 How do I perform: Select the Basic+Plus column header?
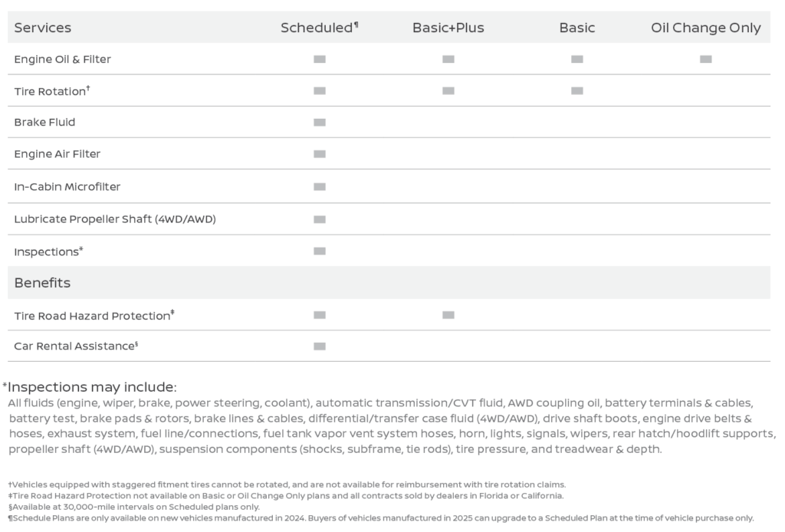tap(448, 28)
